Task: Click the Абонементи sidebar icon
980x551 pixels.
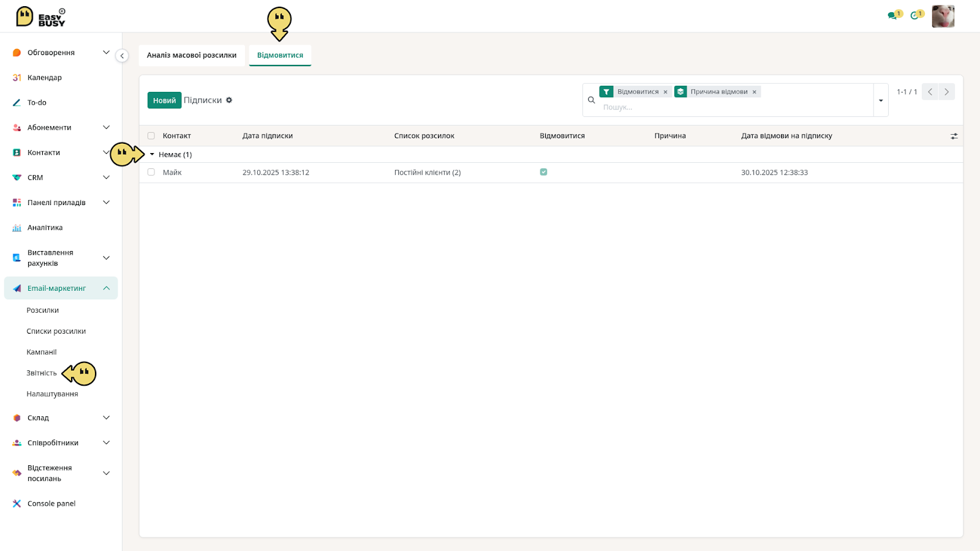Action: pos(17,127)
